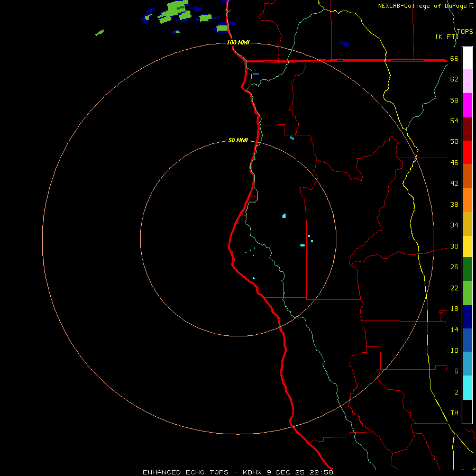The height and width of the screenshot is (476, 476).
Task: Click the '22:50' timestamp in caption
Action: [321, 472]
